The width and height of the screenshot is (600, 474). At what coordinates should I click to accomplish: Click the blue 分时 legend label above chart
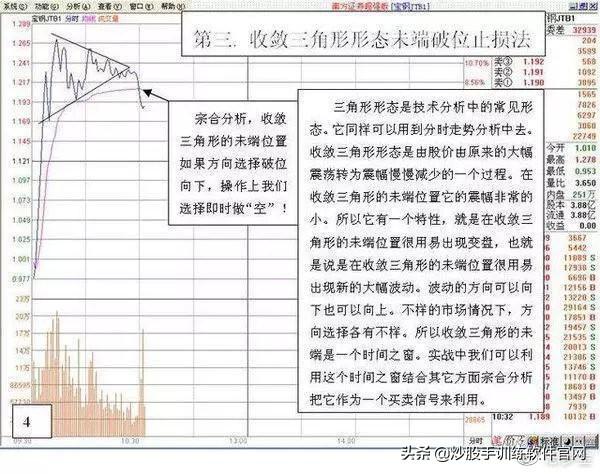click(72, 18)
